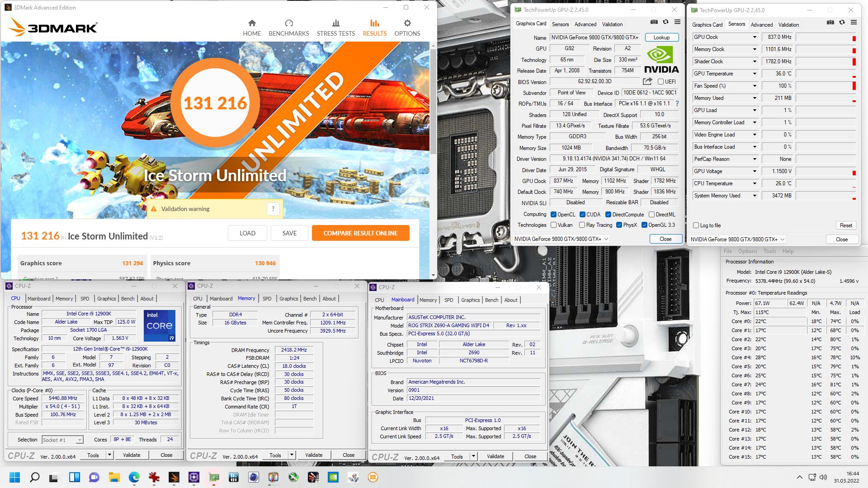This screenshot has width=868, height=488.
Task: Click the NVIDIA green icon in taskbar
Action: pyautogui.click(x=333, y=477)
